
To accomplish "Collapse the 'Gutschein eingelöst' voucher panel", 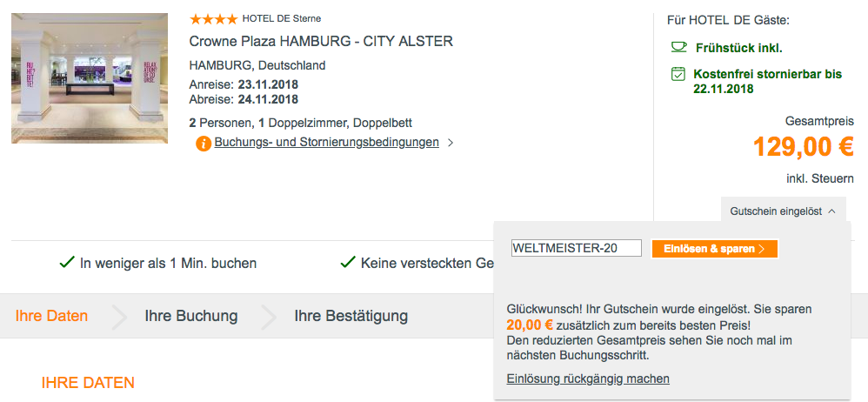I will (x=783, y=211).
